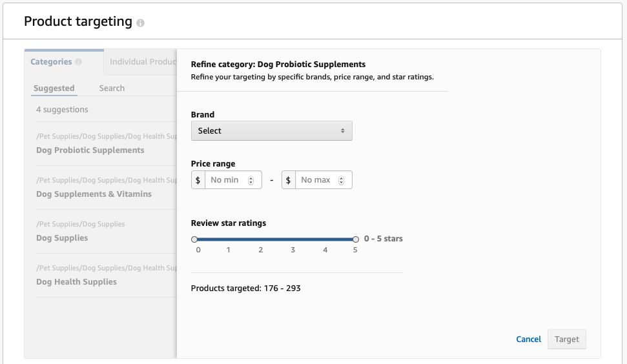Click the No min price field
Viewport: 627px width, 364px height.
pyautogui.click(x=225, y=180)
